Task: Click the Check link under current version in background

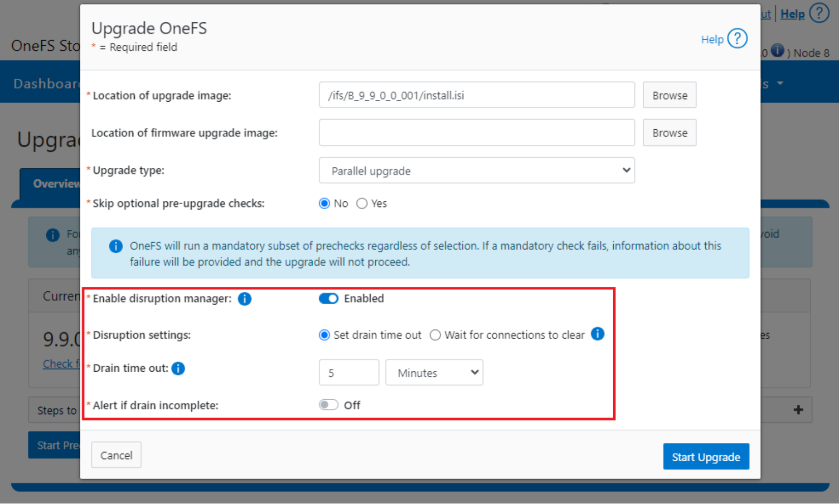Action: [61, 364]
